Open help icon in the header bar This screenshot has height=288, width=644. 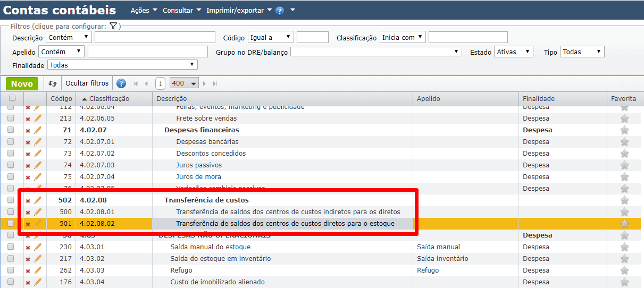click(x=280, y=11)
